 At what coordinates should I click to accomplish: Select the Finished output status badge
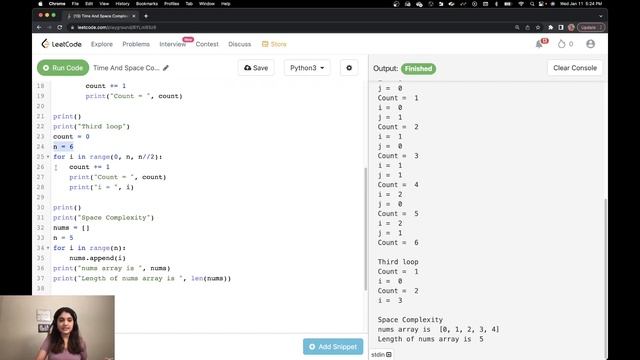(418, 69)
